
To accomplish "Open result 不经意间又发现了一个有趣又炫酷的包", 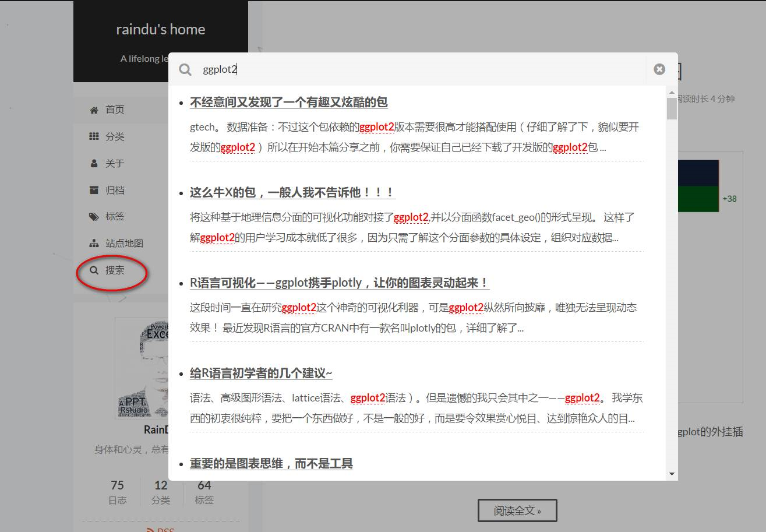I will coord(288,102).
